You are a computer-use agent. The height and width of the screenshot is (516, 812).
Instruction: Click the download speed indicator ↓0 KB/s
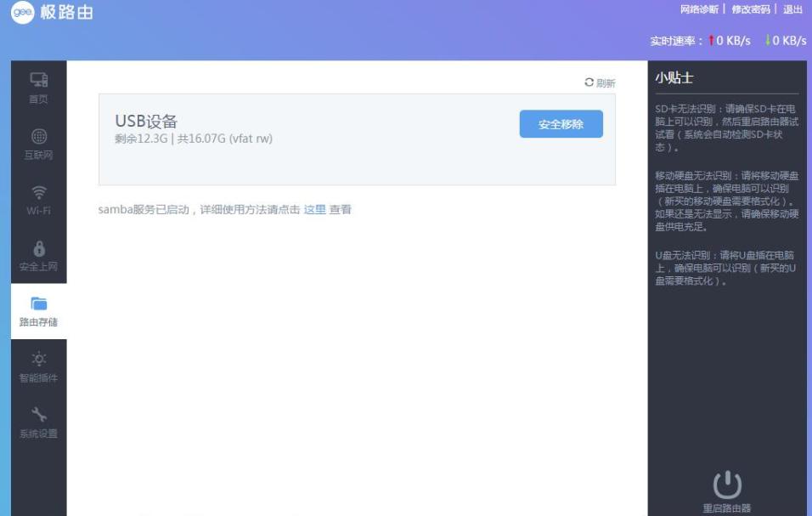pos(784,40)
